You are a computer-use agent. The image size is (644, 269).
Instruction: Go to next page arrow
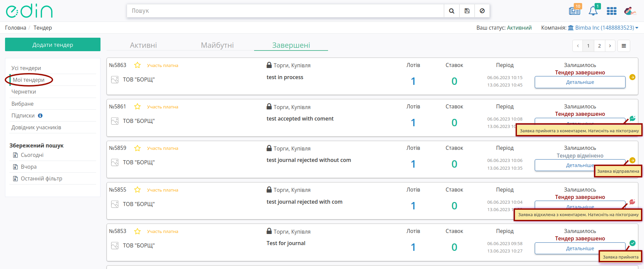[x=610, y=46]
